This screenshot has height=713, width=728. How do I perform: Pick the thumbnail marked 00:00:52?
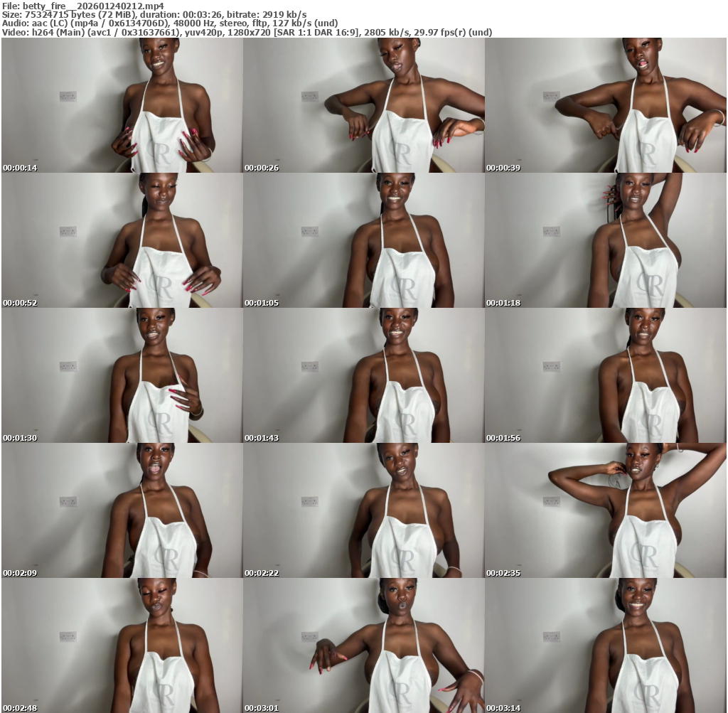click(122, 240)
